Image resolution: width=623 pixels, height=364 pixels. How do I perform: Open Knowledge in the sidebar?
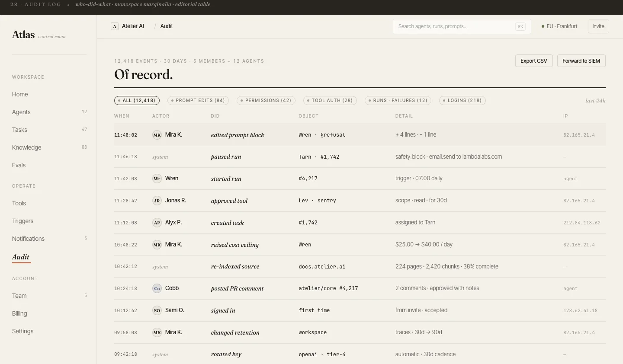(x=49, y=147)
